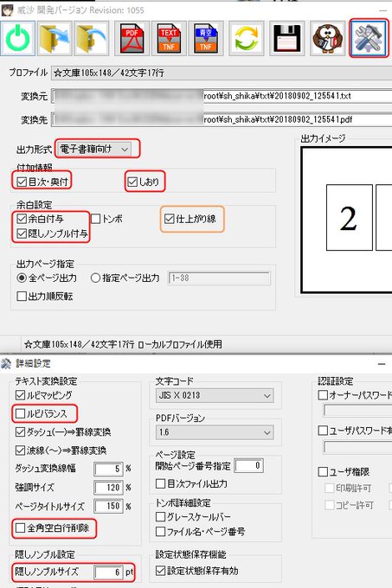Click the オーナーパスワード input field
The image size is (392, 588).
pyautogui.click(x=357, y=411)
